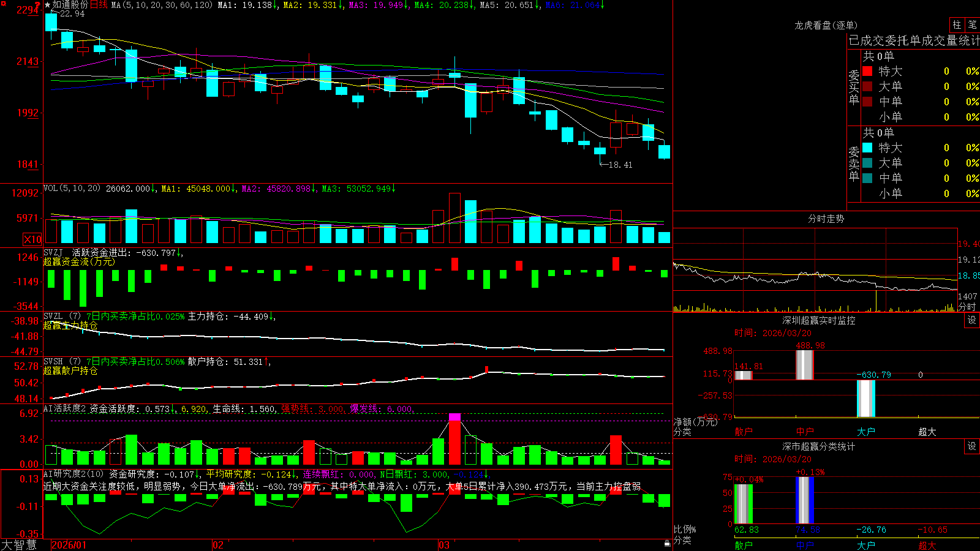Click the MA2: 19.331 value
Image resolution: width=980 pixels, height=551 pixels.
click(x=313, y=5)
